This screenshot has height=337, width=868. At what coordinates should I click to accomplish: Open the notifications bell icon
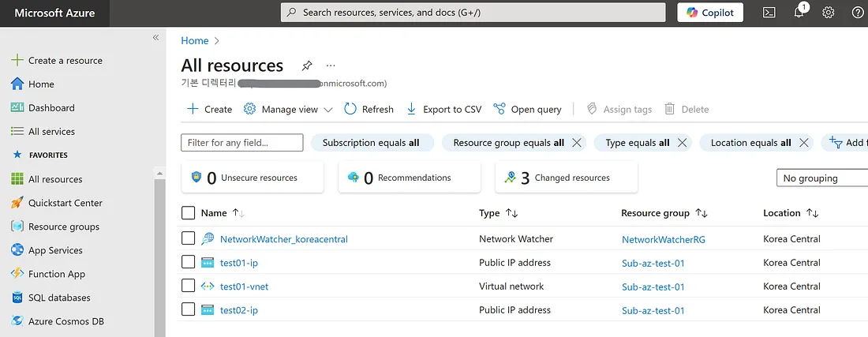coord(799,13)
